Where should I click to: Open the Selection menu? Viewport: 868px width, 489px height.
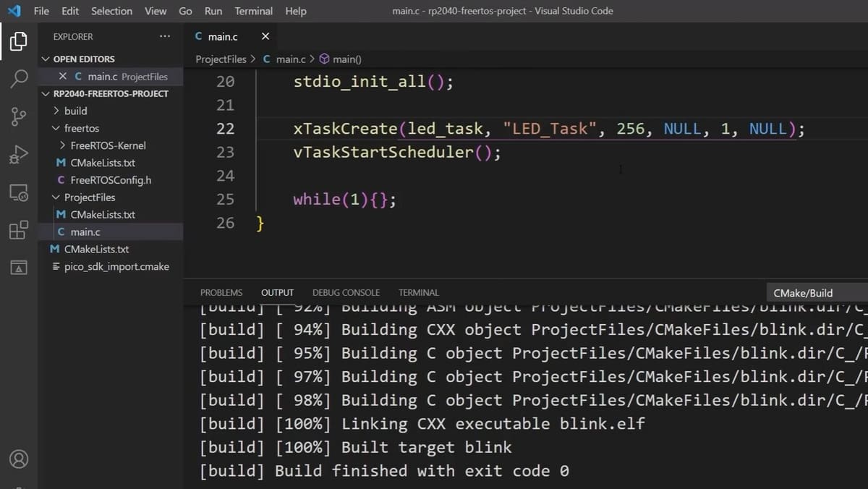pyautogui.click(x=111, y=11)
